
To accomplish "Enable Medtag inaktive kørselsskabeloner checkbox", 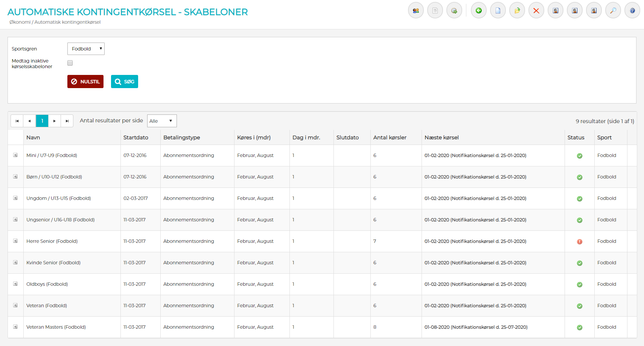I will (70, 63).
